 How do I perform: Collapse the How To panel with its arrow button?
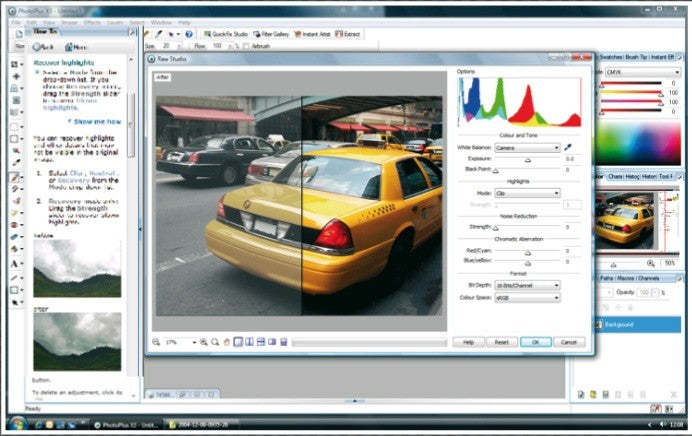pyautogui.click(x=132, y=32)
